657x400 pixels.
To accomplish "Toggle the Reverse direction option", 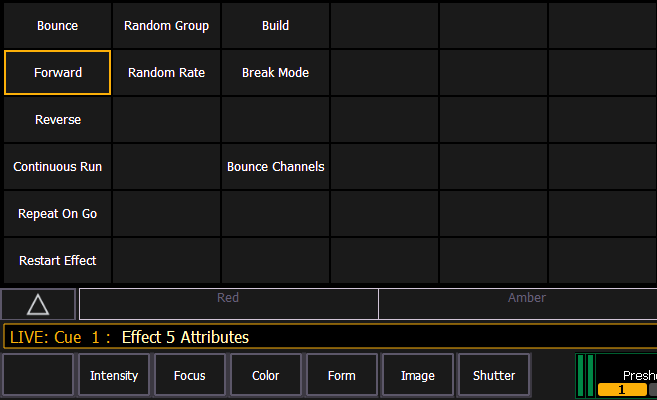I will [x=57, y=120].
